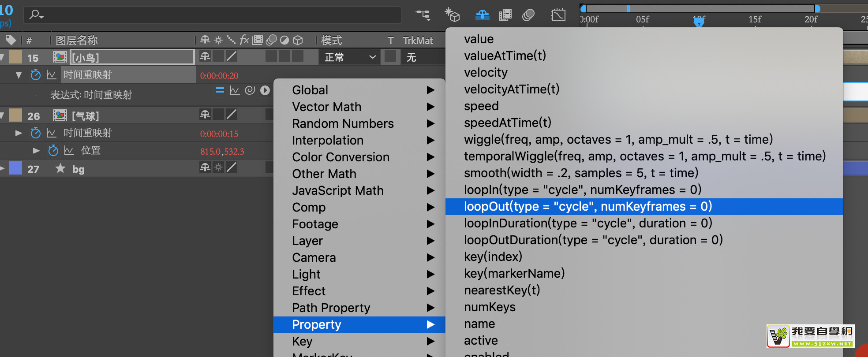Click the 0:00:00:20 time remap value
The width and height of the screenshot is (868, 357).
tap(219, 75)
